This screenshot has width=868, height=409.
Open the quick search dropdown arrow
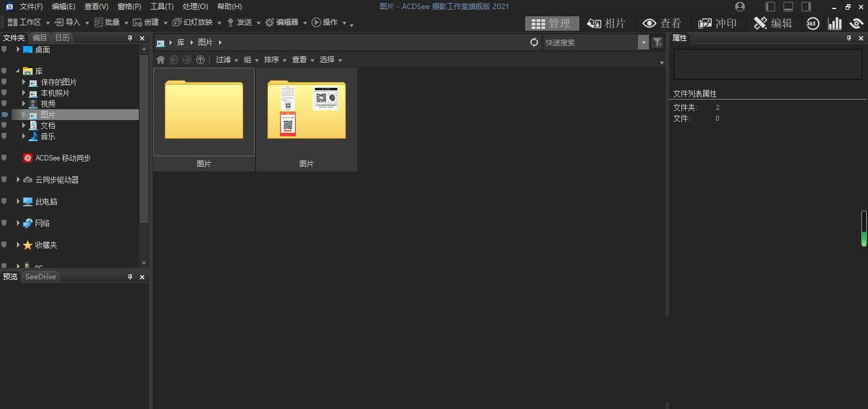[x=643, y=42]
